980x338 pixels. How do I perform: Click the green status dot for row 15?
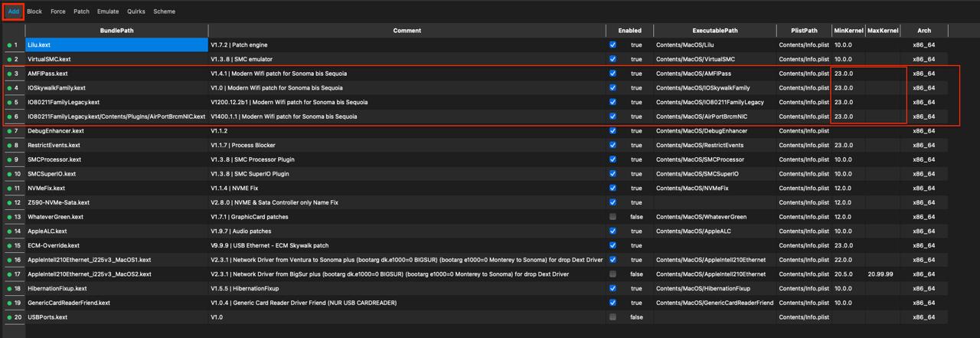point(10,245)
